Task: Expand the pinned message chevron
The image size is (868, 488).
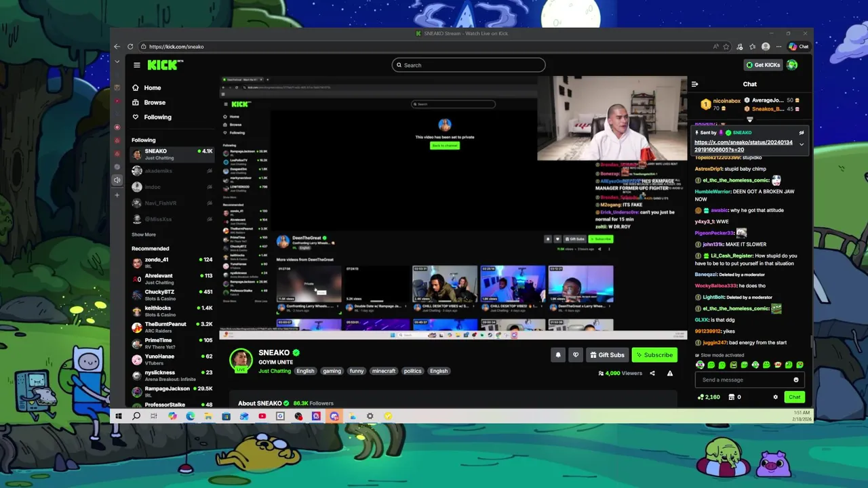Action: pyautogui.click(x=801, y=144)
